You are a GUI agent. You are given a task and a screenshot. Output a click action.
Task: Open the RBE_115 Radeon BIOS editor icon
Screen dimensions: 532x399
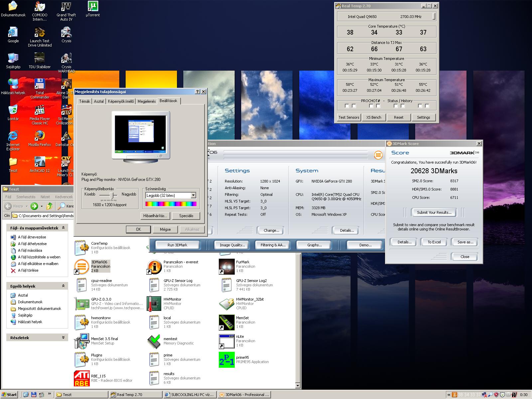[x=81, y=378]
